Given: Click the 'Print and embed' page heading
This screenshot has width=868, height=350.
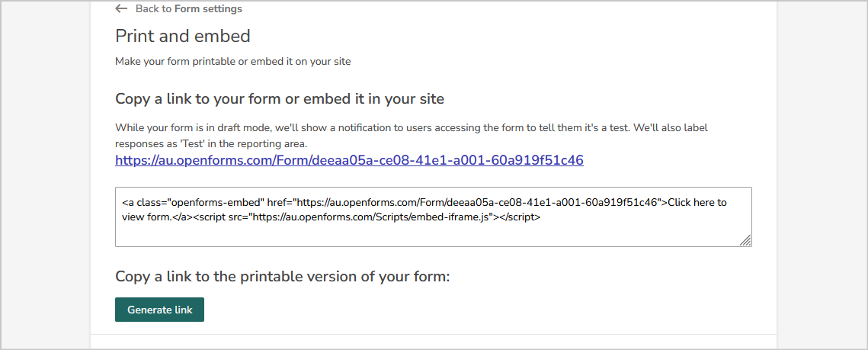Looking at the screenshot, I should click(x=183, y=36).
